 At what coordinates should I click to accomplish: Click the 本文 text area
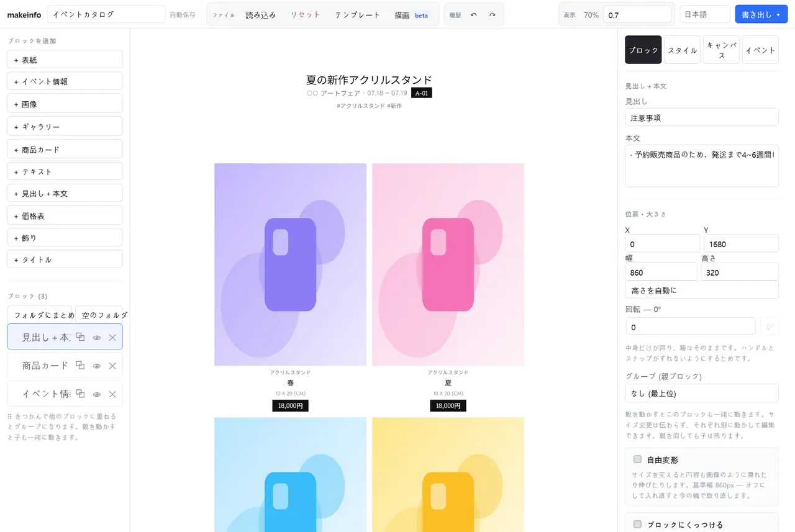tap(702, 166)
